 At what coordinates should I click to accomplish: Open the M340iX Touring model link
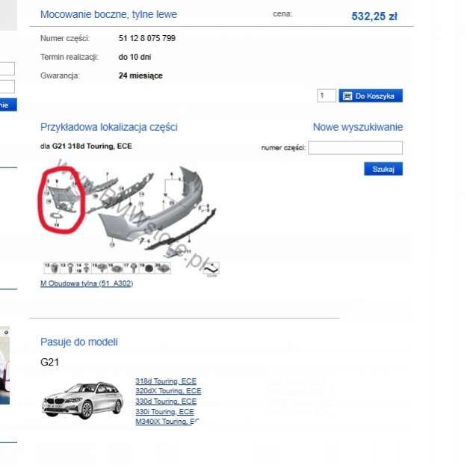tap(167, 421)
